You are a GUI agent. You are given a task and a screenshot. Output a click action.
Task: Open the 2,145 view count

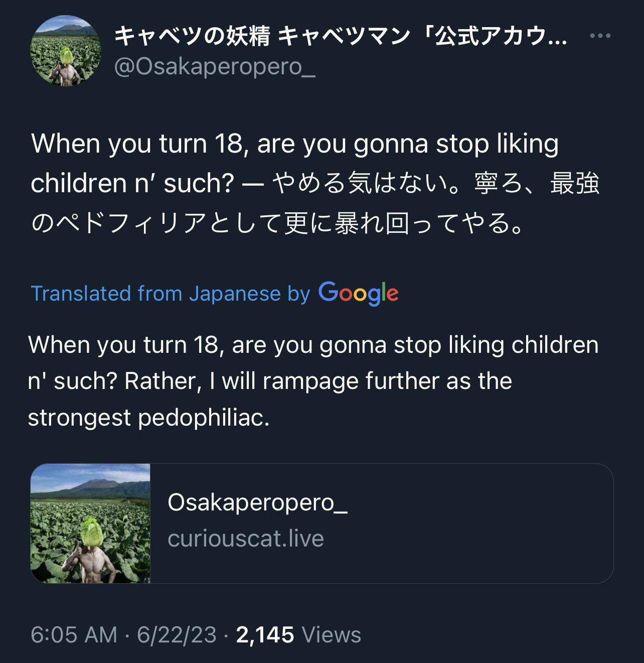(265, 634)
